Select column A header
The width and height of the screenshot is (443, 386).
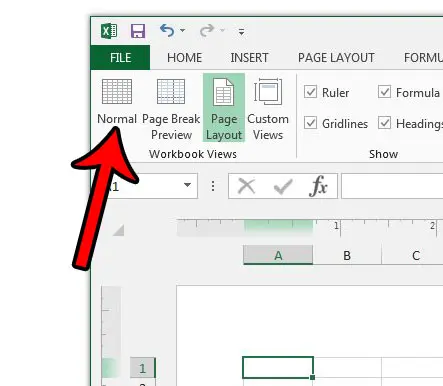[278, 255]
